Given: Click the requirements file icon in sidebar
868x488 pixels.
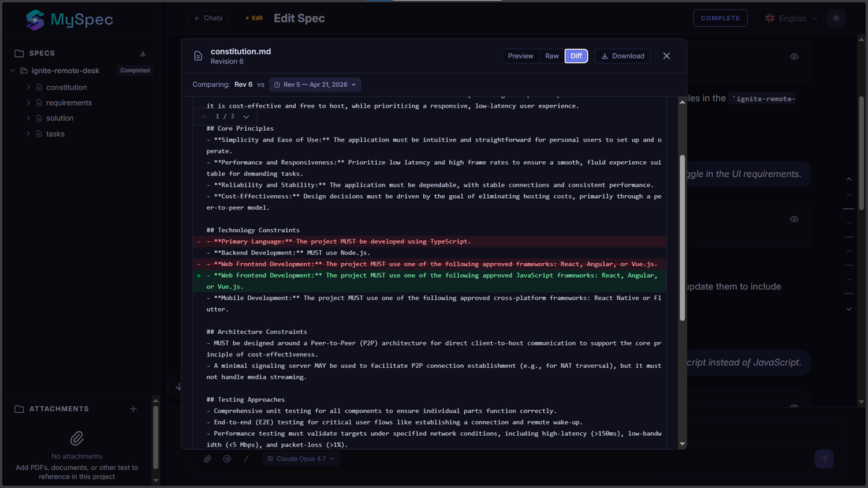Looking at the screenshot, I should click(39, 103).
